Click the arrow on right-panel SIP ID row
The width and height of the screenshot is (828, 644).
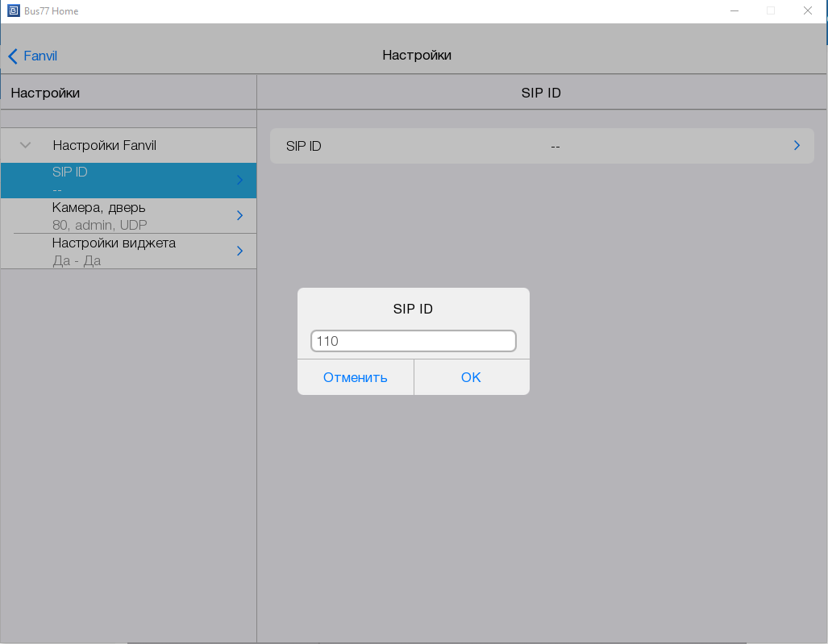[797, 146]
